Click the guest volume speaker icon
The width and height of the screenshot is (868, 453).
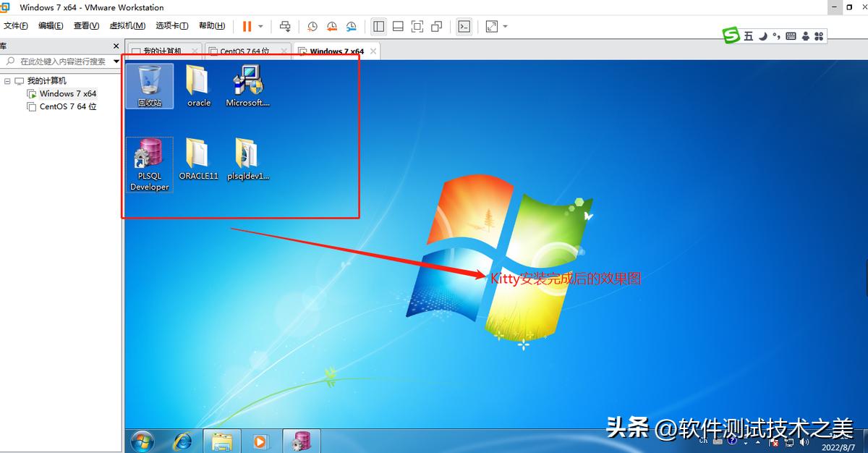tap(803, 441)
